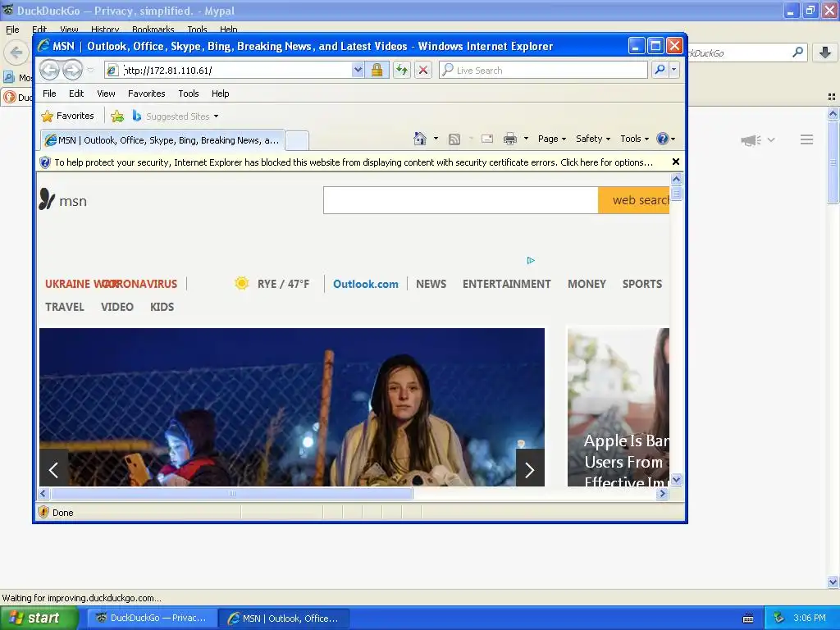The height and width of the screenshot is (630, 840).
Task: Open the IE View menu
Action: pyautogui.click(x=106, y=94)
